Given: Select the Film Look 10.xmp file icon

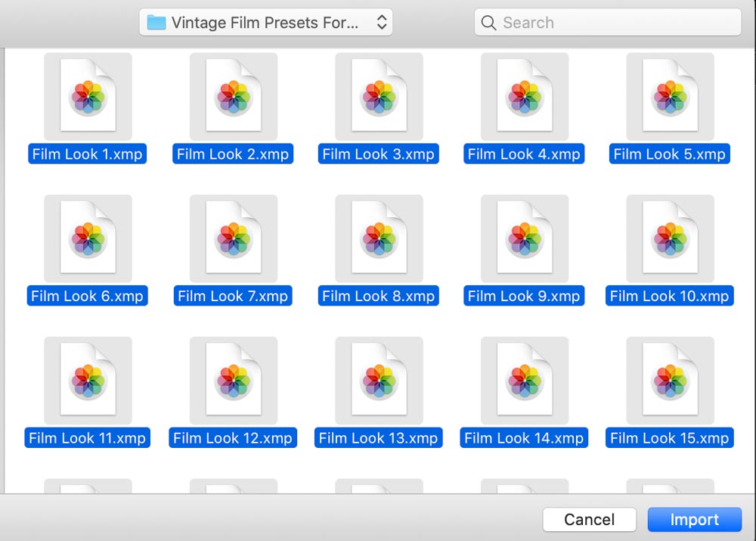Looking at the screenshot, I should point(670,238).
